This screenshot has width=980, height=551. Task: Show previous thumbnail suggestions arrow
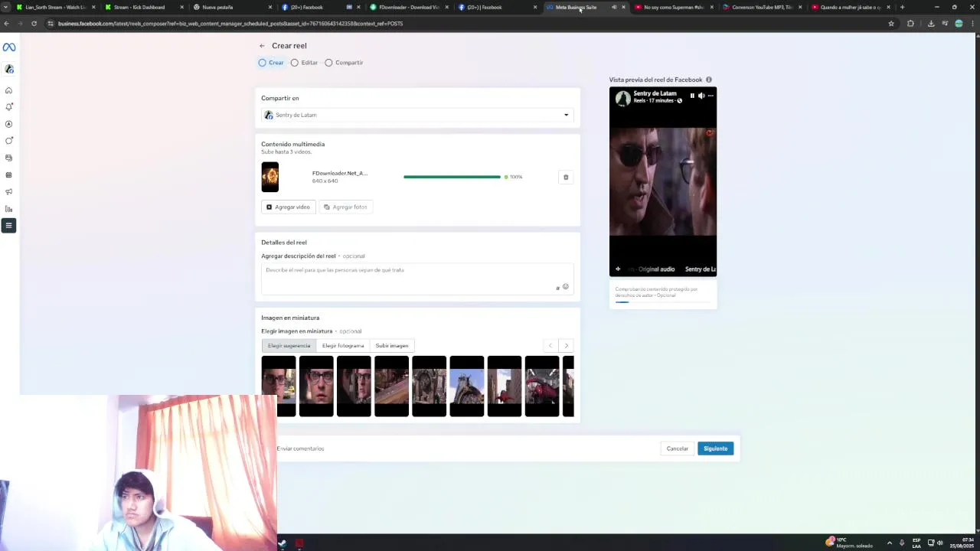pyautogui.click(x=550, y=345)
